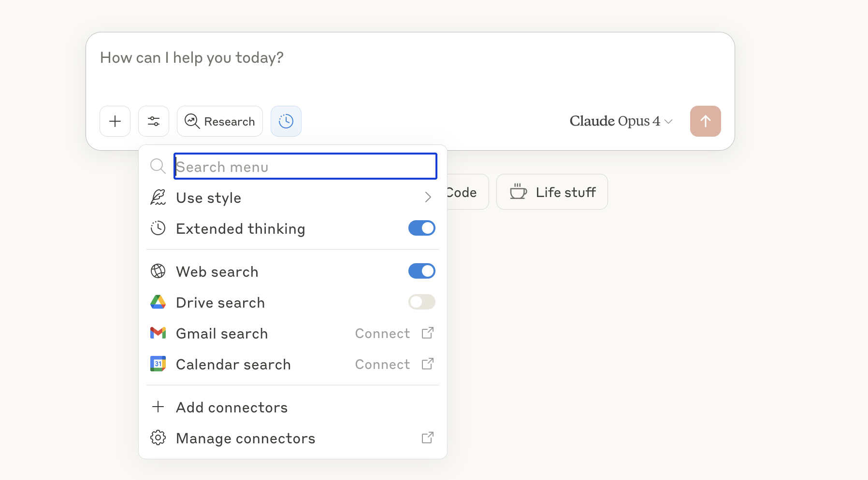Open Manage connectors menu item

pyautogui.click(x=293, y=438)
